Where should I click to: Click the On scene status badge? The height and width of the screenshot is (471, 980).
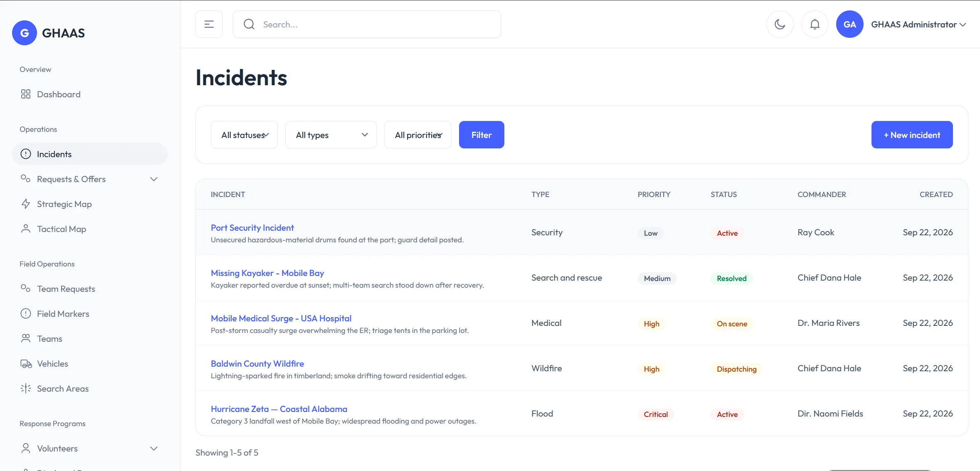click(732, 323)
